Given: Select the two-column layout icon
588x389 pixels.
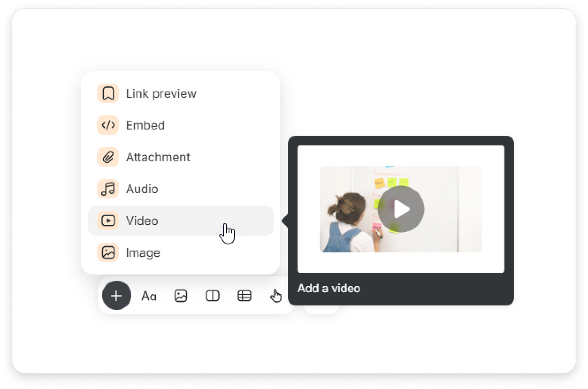Looking at the screenshot, I should (213, 296).
